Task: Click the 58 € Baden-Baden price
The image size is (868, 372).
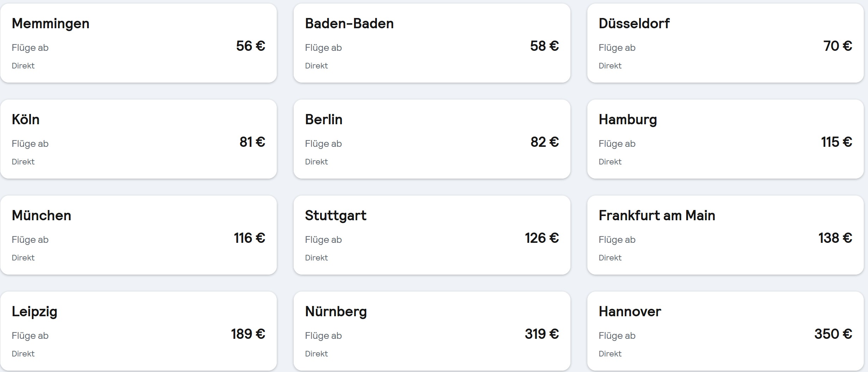Action: click(x=544, y=46)
